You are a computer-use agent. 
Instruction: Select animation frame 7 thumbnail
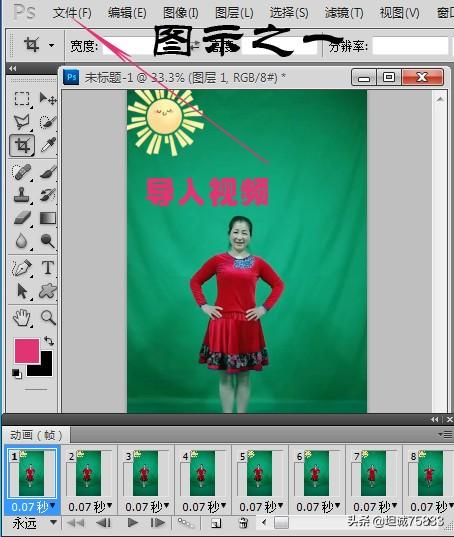tap(373, 474)
